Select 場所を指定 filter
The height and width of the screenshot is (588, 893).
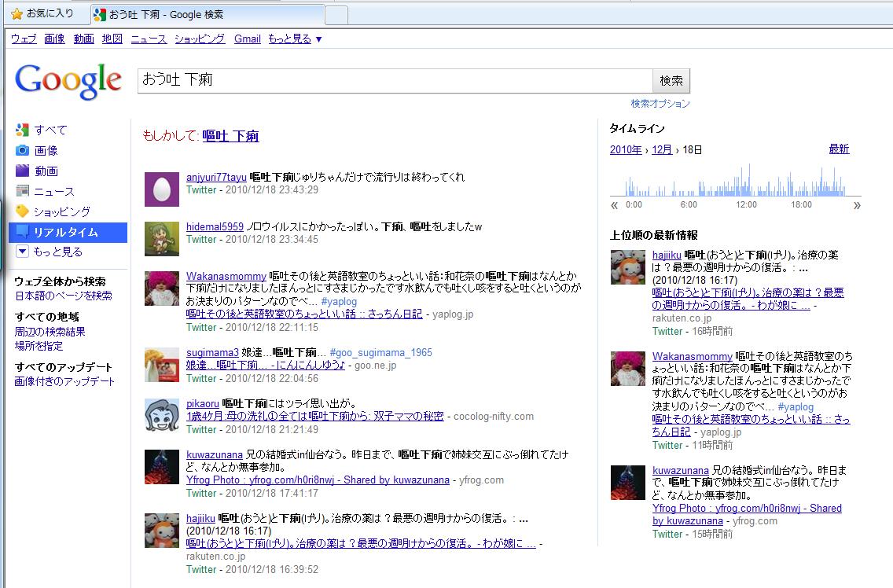point(39,346)
